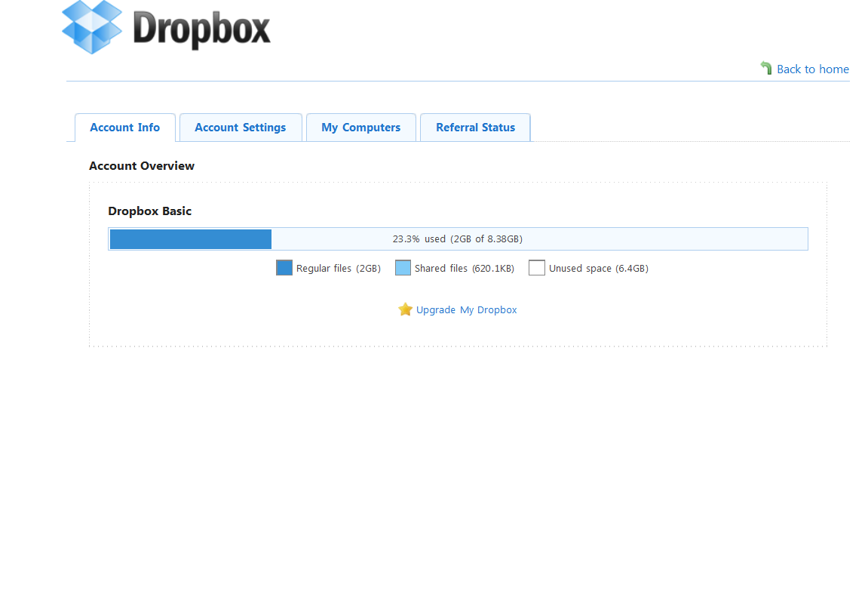Screen dimensions: 868x597
Task: Click the green return arrow icon
Action: coord(766,68)
